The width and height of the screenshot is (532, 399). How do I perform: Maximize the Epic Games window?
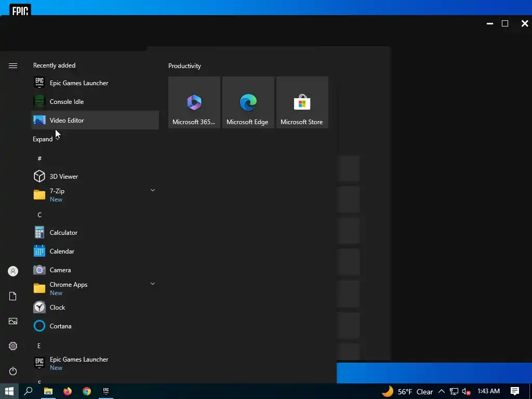pos(505,23)
